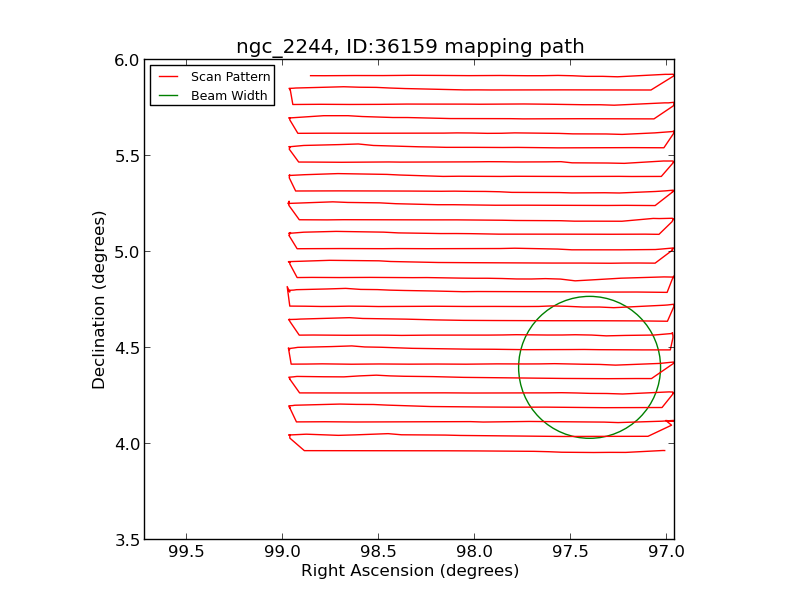Click the 99.0 tick label on x-axis
This screenshot has width=800, height=600.
point(282,552)
